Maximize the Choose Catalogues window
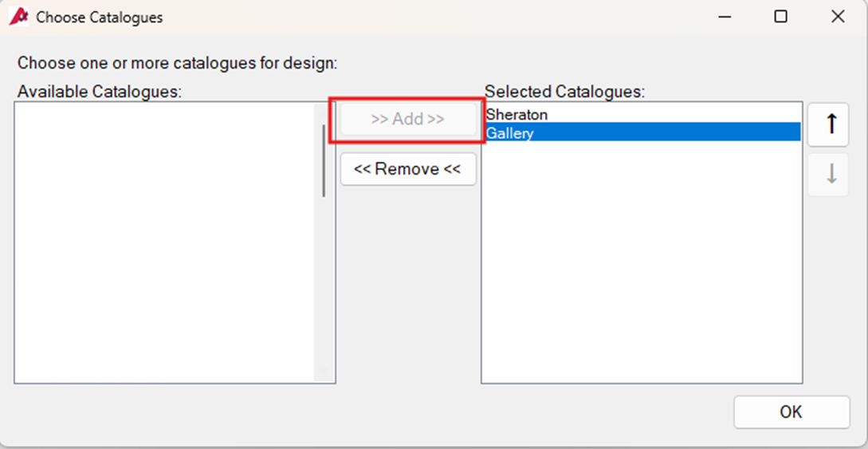Image resolution: width=868 pixels, height=449 pixels. click(x=781, y=16)
